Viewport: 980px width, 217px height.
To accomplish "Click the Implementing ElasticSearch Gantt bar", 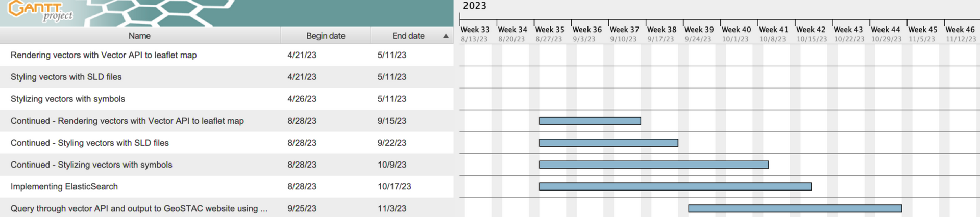I will [675, 186].
